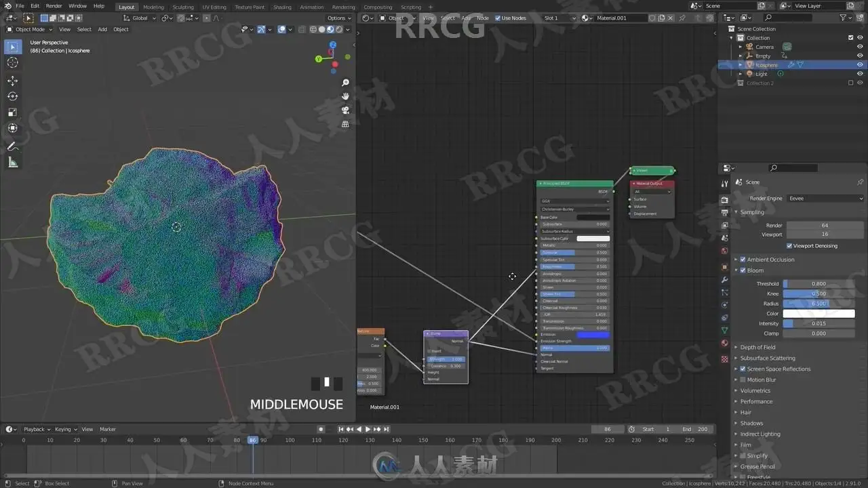Adjust the Bloom Threshold slider
This screenshot has height=488, width=868.
(x=818, y=284)
